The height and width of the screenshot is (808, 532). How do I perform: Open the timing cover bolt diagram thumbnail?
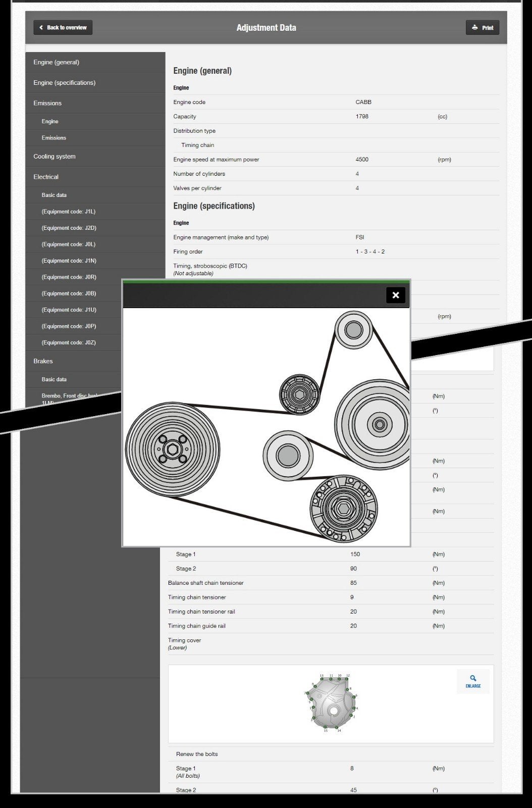point(331,703)
